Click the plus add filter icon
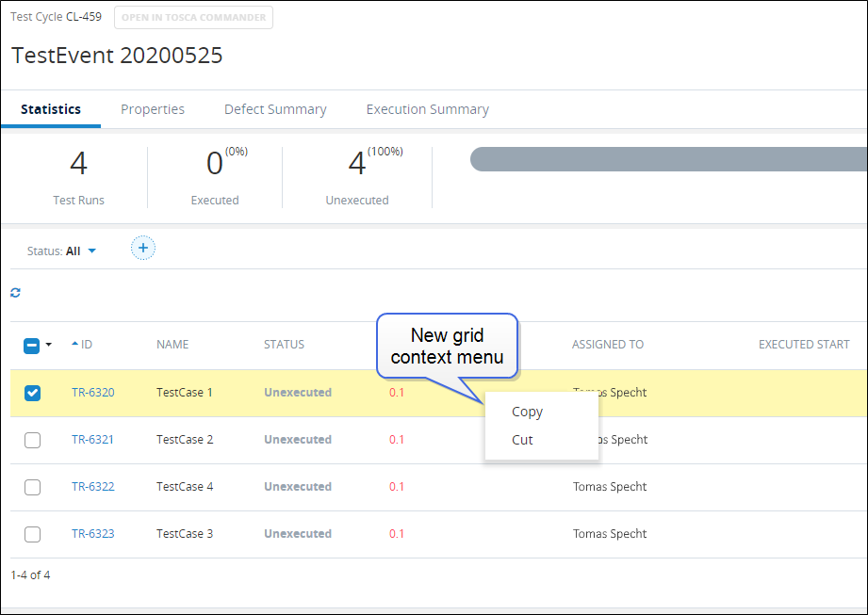This screenshot has height=615, width=868. [x=143, y=249]
